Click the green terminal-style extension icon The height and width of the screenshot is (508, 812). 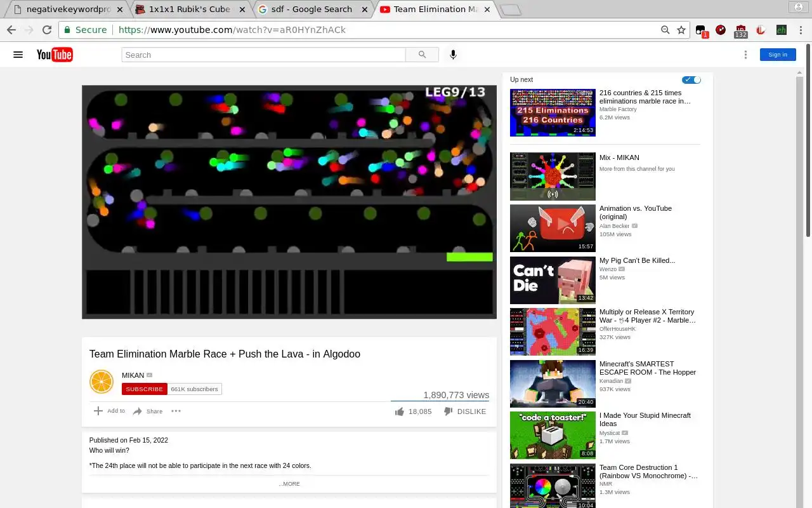click(x=782, y=30)
